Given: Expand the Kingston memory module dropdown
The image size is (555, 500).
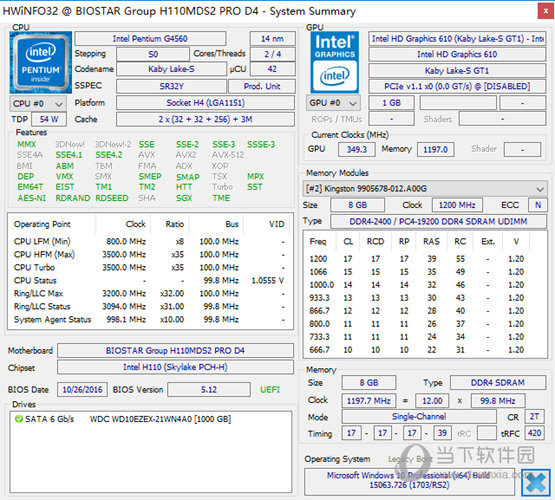Looking at the screenshot, I should pos(425,189).
